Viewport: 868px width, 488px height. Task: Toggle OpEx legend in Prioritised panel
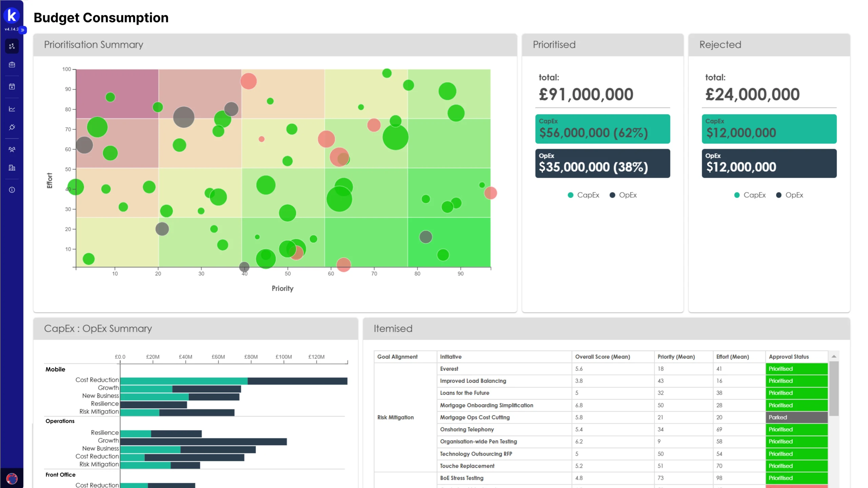(x=623, y=195)
